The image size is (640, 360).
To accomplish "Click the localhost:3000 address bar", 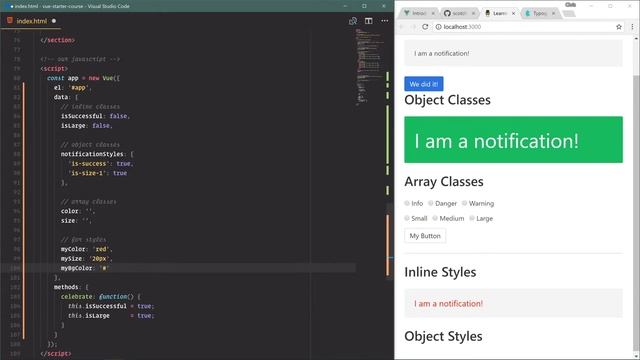I will [x=527, y=27].
